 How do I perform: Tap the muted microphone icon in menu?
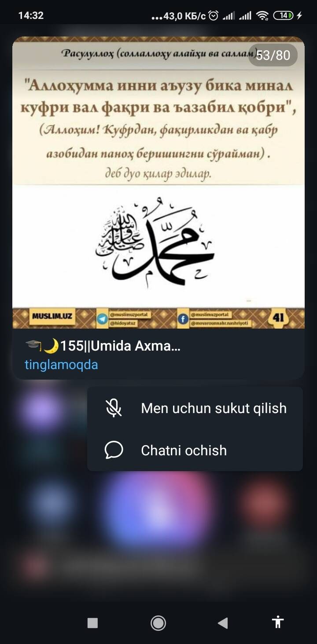pos(114,408)
